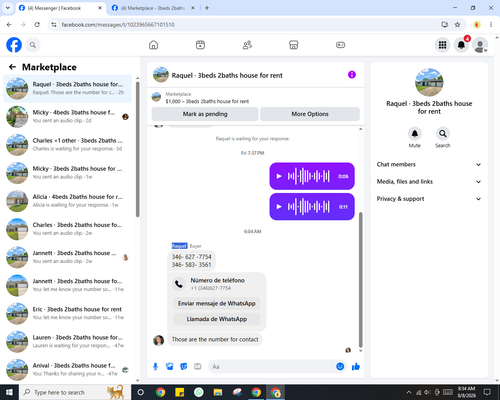Open Charles conversation with sent audio clip

tap(67, 229)
